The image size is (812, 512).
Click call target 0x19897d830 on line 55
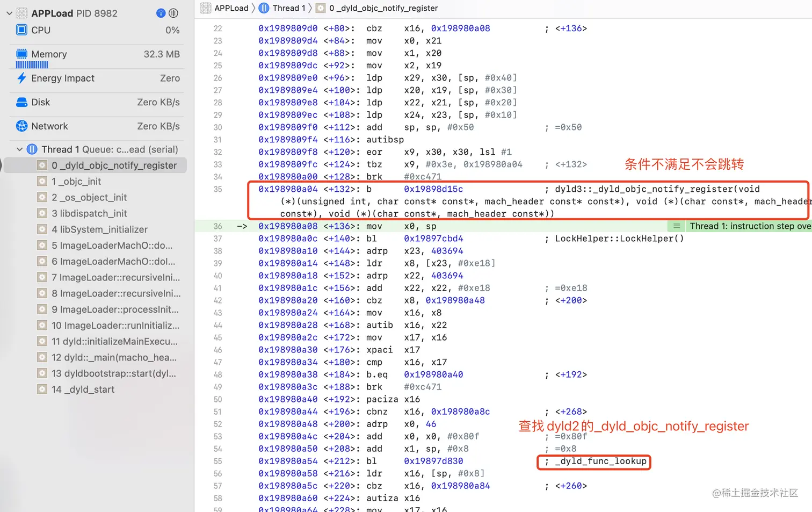tap(433, 461)
